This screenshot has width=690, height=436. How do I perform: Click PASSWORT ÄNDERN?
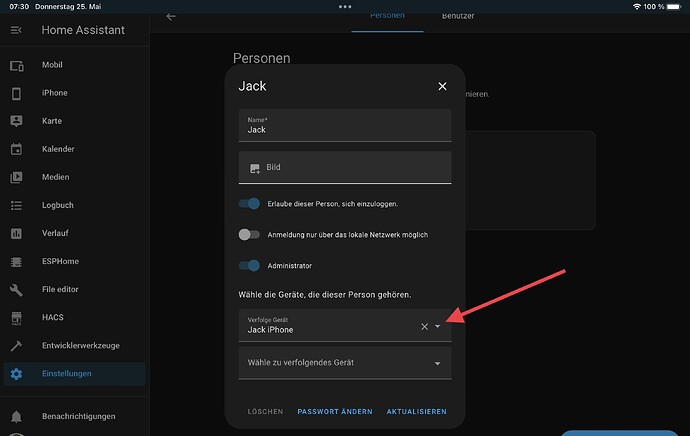coord(335,412)
